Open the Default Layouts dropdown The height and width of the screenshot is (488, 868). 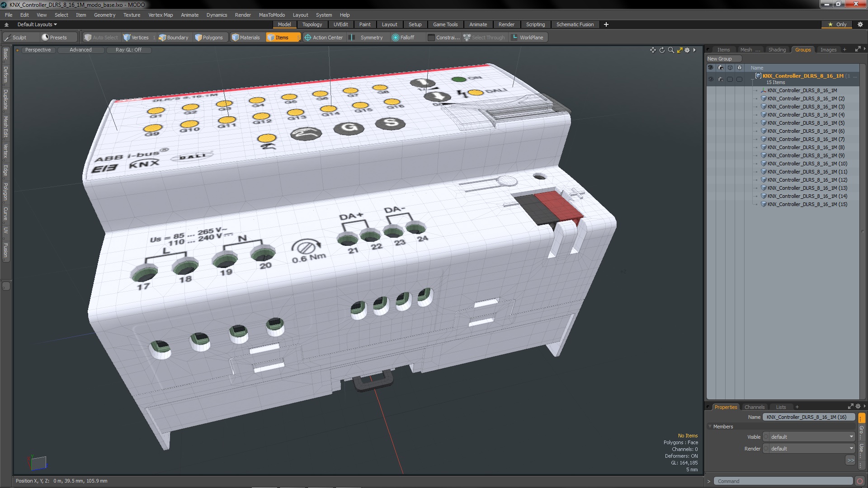(x=37, y=24)
